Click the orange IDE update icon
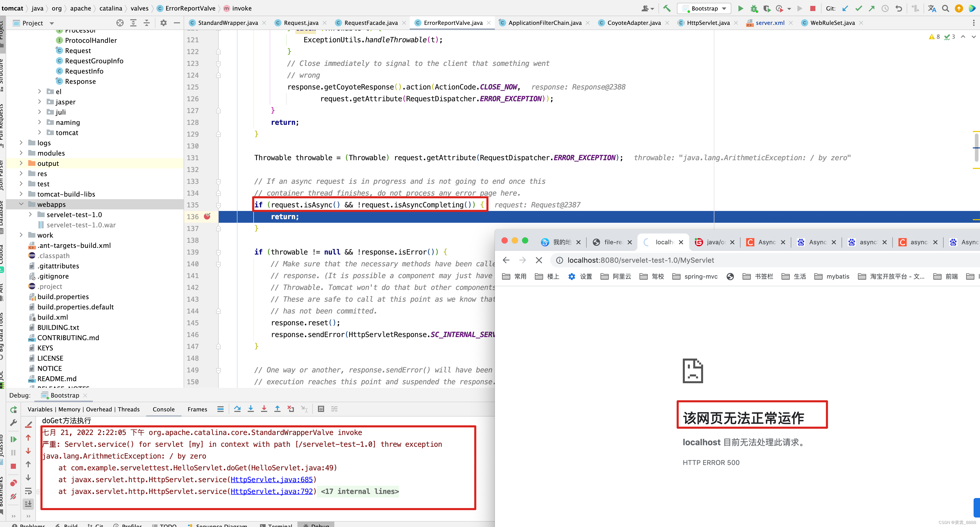 (x=959, y=8)
